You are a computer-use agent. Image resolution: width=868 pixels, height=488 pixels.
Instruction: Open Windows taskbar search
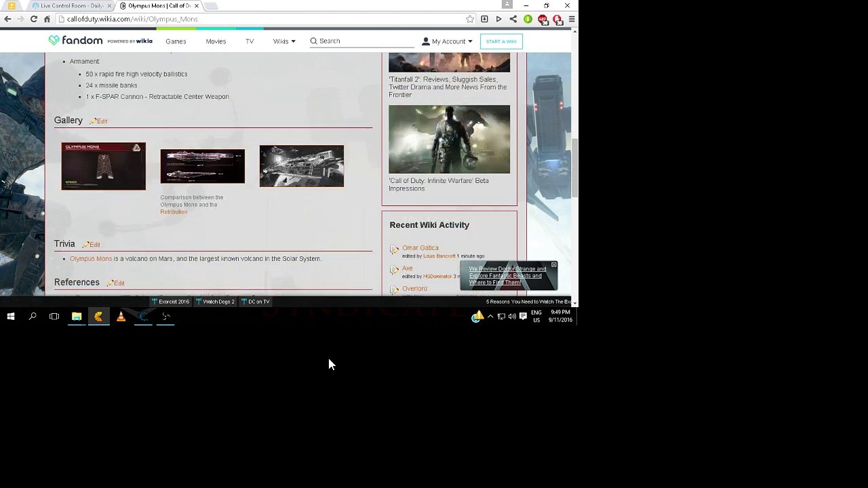pyautogui.click(x=33, y=316)
